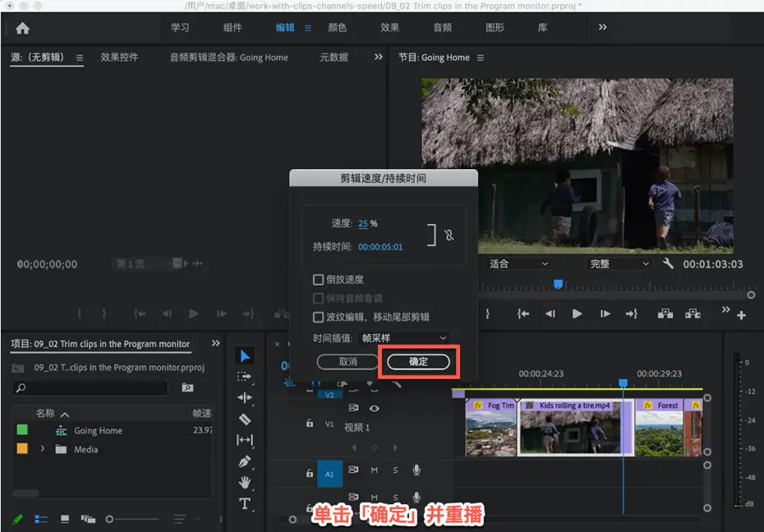This screenshot has width=764, height=532.
Task: Edit duration value 00:00:05:01
Action: click(380, 247)
